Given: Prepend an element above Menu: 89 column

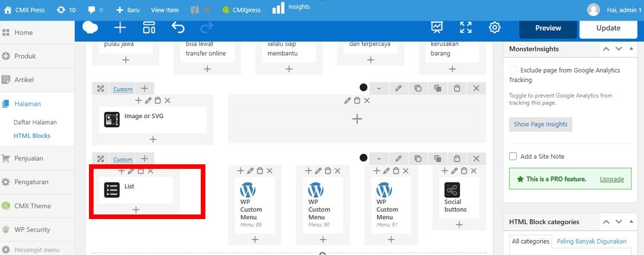Looking at the screenshot, I should click(240, 171).
